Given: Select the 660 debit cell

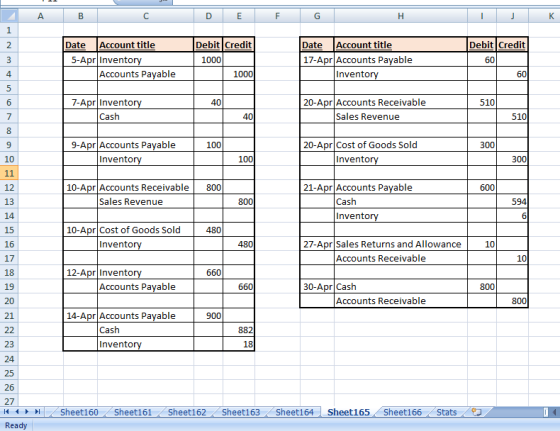Looking at the screenshot, I should [208, 273].
